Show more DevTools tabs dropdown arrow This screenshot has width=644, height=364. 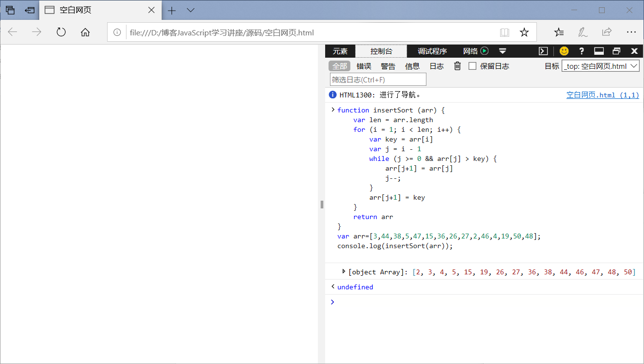pyautogui.click(x=503, y=51)
